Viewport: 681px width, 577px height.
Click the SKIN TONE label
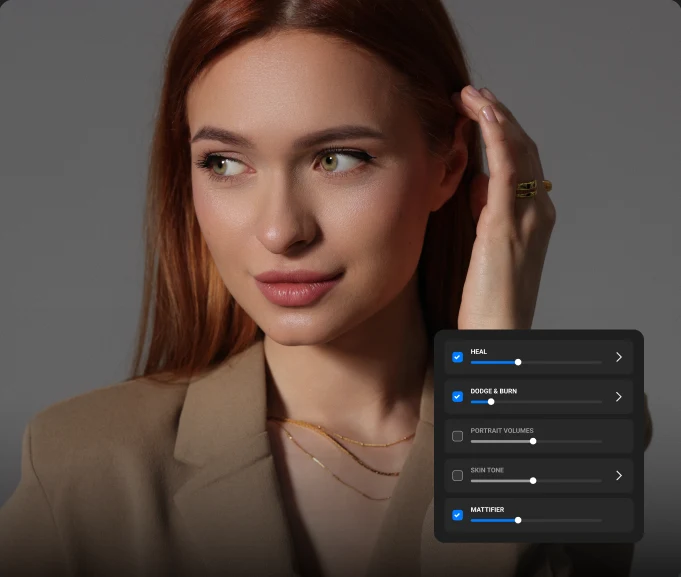point(487,470)
